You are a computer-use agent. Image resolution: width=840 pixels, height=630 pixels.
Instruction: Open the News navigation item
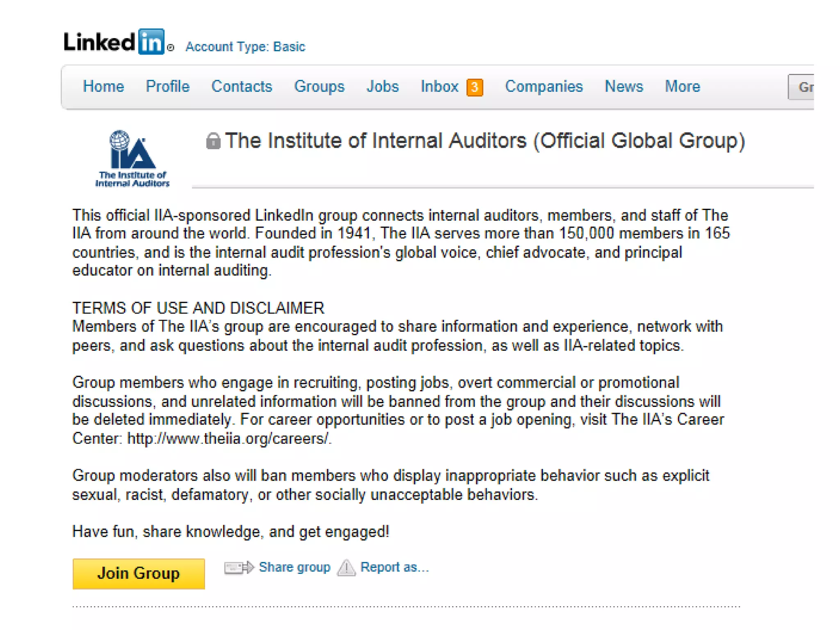click(x=624, y=87)
